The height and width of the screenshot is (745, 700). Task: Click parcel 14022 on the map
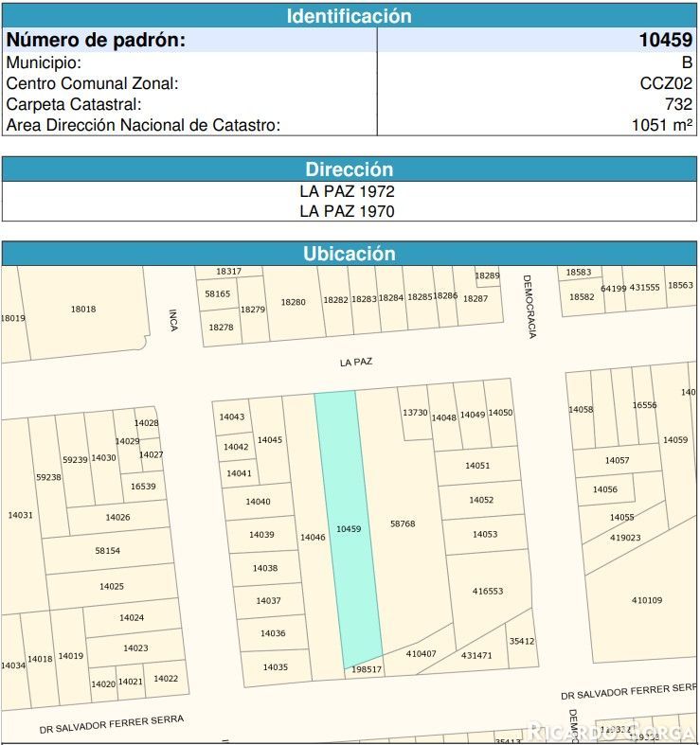[x=166, y=679]
